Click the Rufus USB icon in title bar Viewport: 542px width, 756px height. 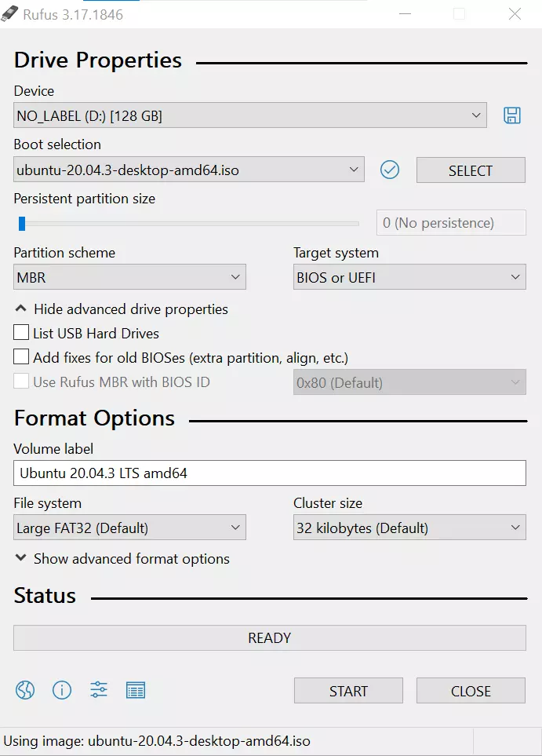[9, 14]
